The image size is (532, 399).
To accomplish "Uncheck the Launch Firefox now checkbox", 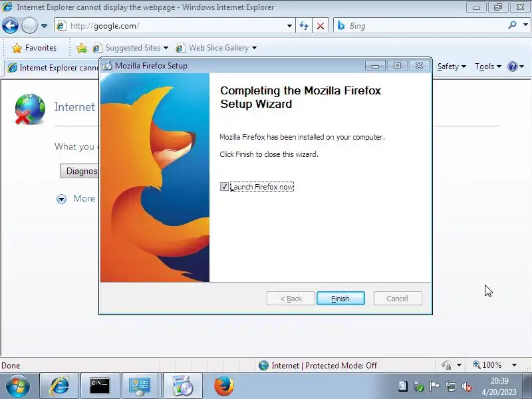I will pyautogui.click(x=224, y=187).
